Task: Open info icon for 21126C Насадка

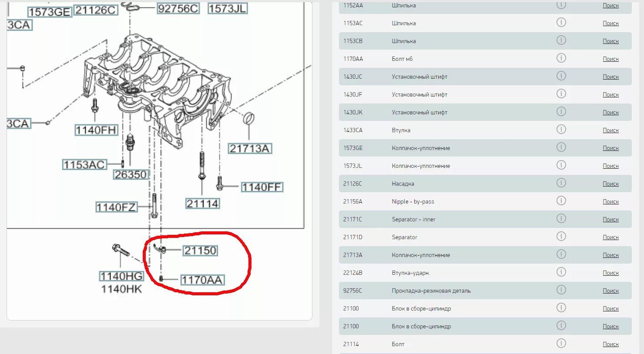Action: pos(561,183)
